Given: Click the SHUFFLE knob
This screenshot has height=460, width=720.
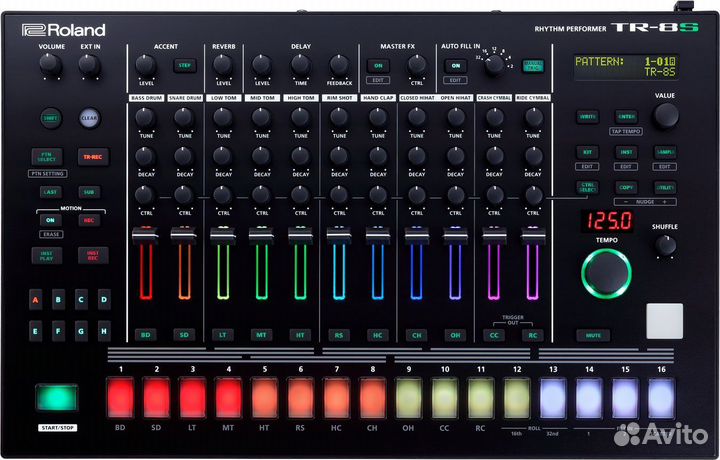Looking at the screenshot, I should 665,246.
